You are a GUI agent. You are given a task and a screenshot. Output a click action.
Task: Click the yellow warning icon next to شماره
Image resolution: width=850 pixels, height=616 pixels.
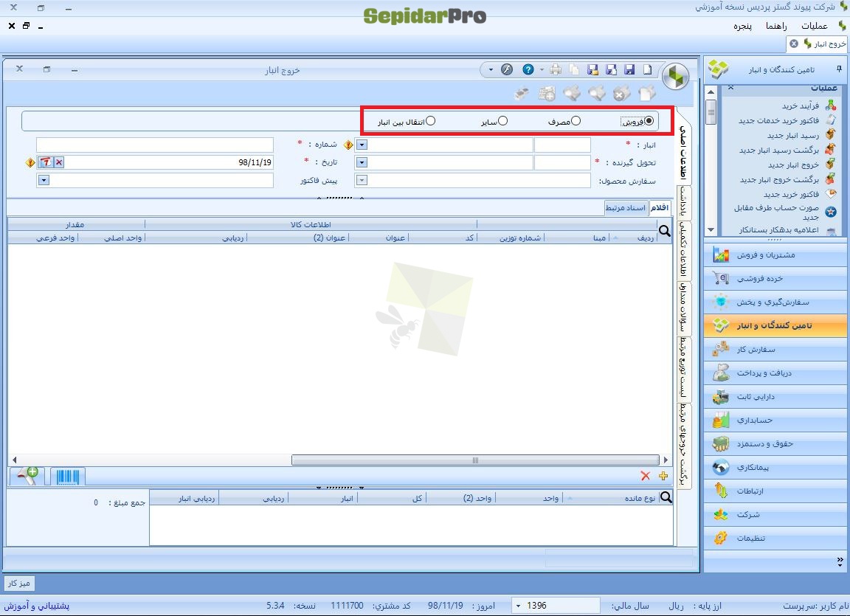point(348,145)
